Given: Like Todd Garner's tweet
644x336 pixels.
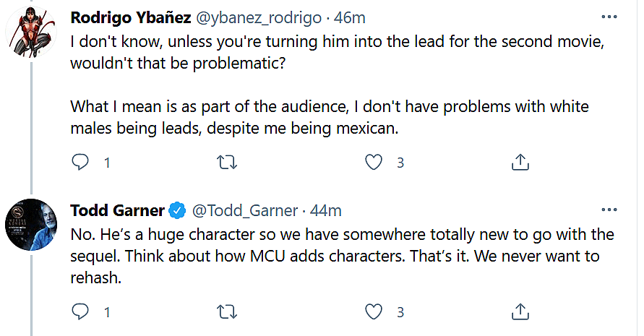Looking at the screenshot, I should point(374,312).
